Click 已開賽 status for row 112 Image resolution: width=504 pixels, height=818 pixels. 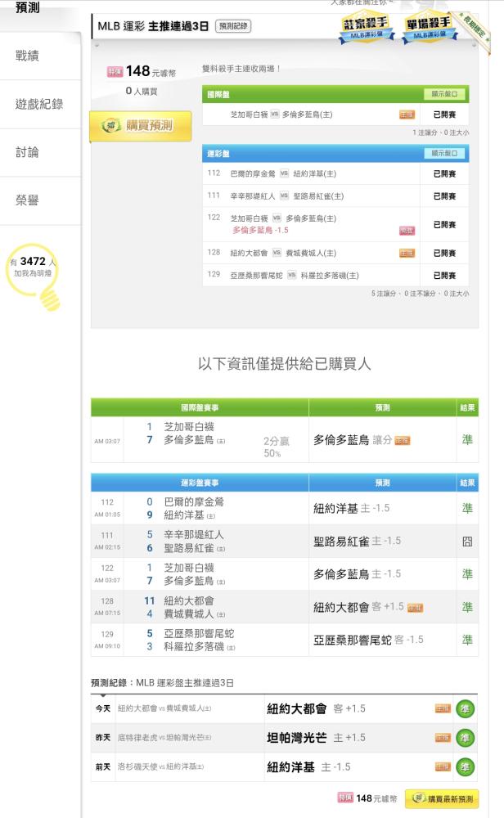[x=444, y=173]
